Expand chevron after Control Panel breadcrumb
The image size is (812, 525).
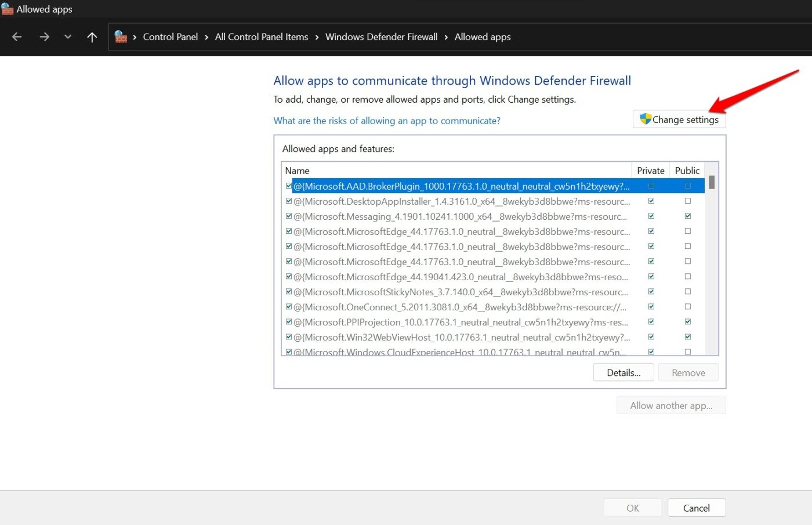pos(206,37)
